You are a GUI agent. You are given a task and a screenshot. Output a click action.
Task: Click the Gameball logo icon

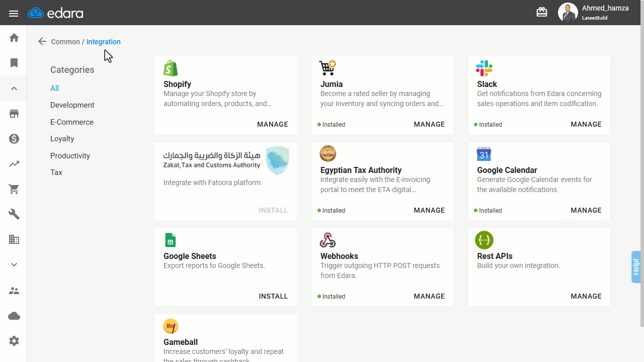click(171, 326)
